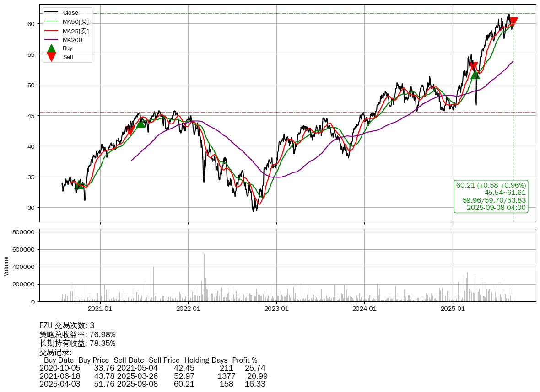Click the green buy marker from April 2025
Screen dimensions: 540x392
click(475, 74)
